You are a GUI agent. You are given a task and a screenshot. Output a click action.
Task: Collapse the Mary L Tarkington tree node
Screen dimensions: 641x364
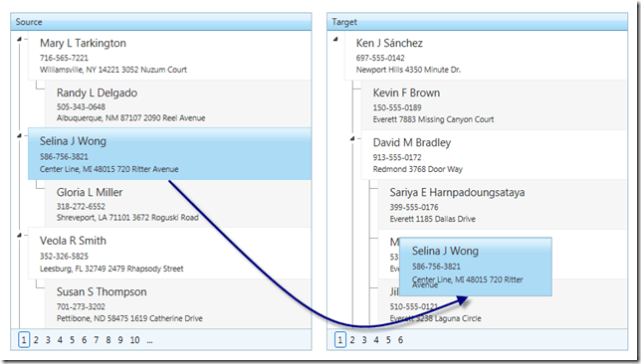pos(19,39)
